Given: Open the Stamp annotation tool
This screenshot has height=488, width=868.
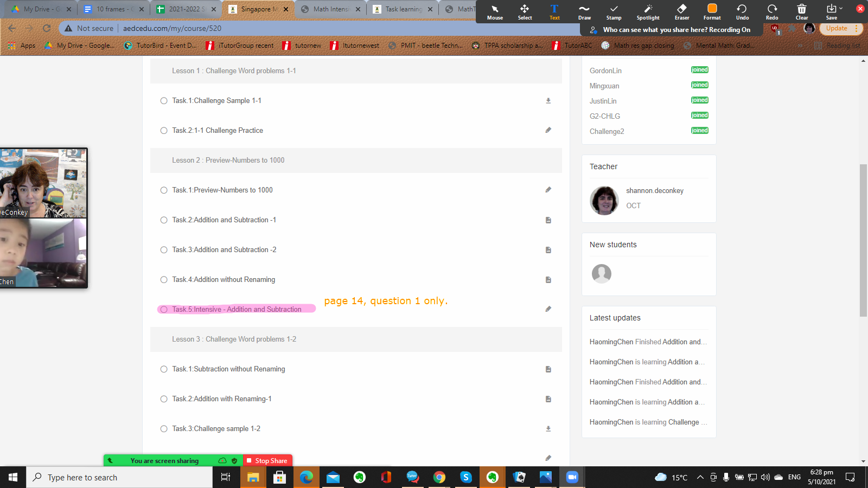Looking at the screenshot, I should [614, 12].
